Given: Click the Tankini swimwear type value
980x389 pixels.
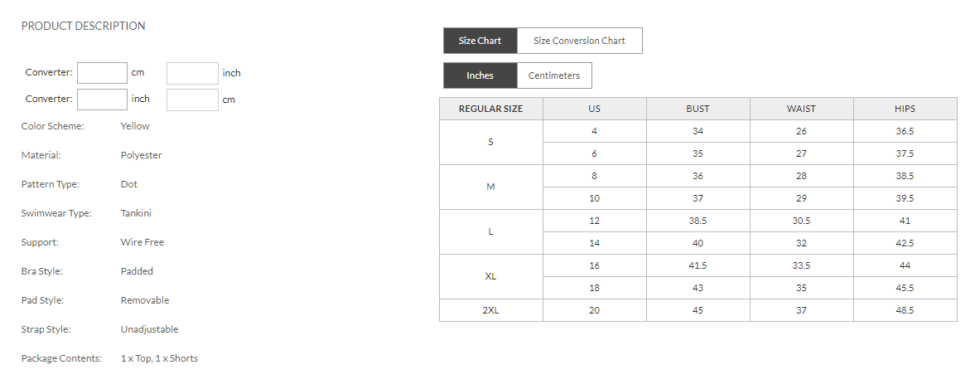Looking at the screenshot, I should (x=137, y=213).
